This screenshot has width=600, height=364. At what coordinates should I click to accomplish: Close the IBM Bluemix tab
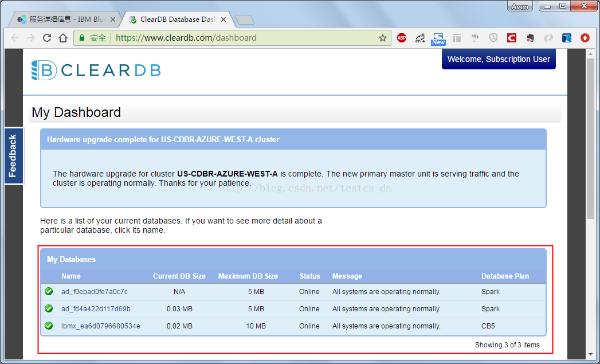point(113,19)
